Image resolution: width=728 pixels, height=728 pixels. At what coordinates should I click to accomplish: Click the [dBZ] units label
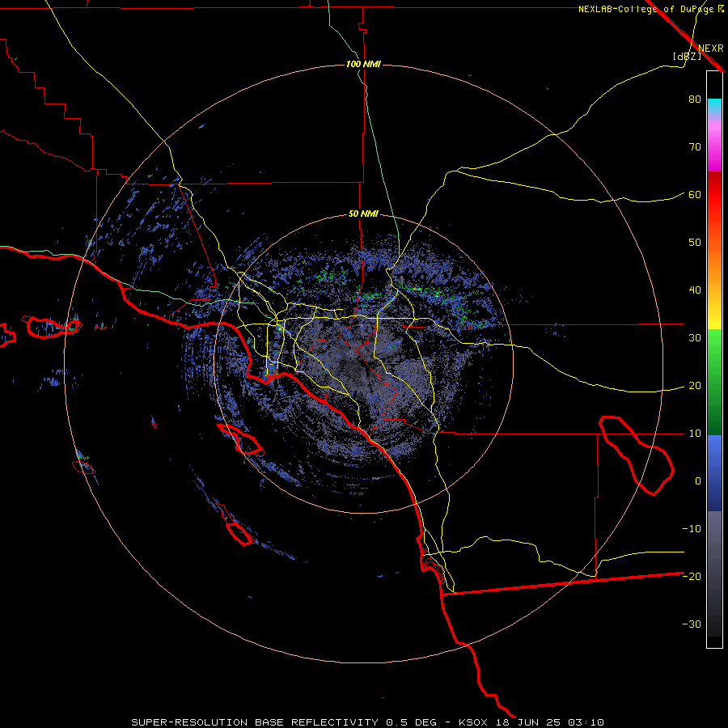[x=687, y=56]
